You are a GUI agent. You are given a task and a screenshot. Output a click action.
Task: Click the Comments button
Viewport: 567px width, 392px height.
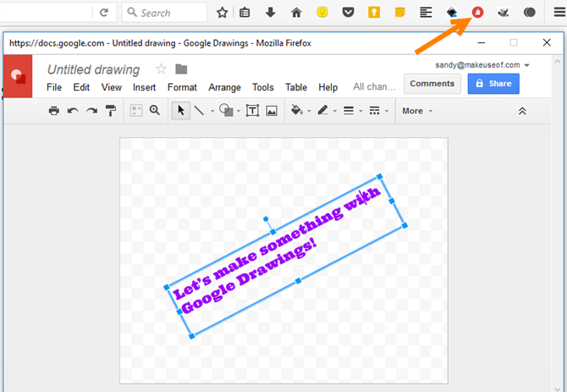432,84
